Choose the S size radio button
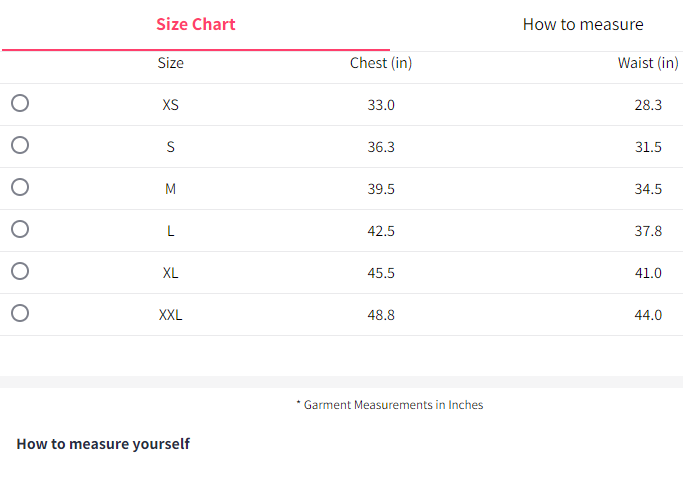This screenshot has width=683, height=481. pyautogui.click(x=20, y=145)
